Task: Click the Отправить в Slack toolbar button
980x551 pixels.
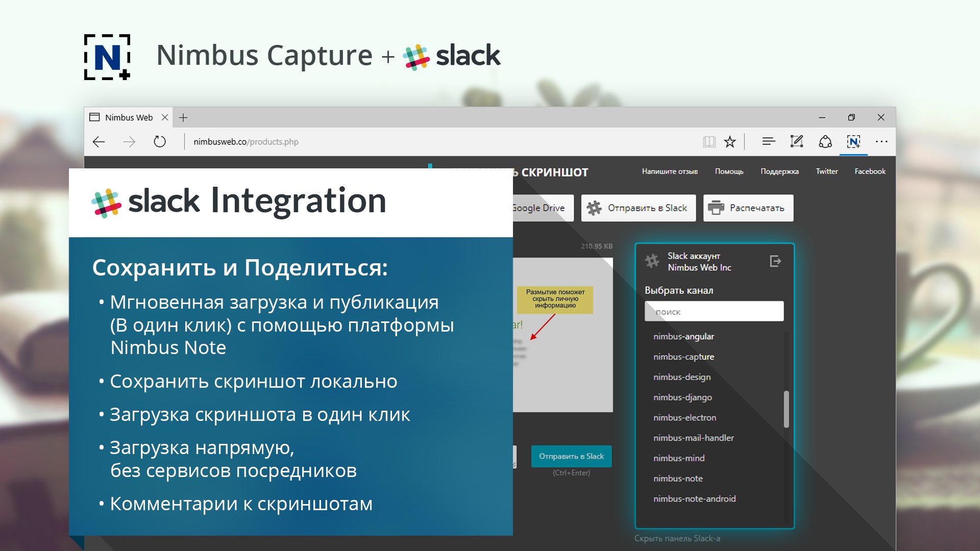Action: 638,208
